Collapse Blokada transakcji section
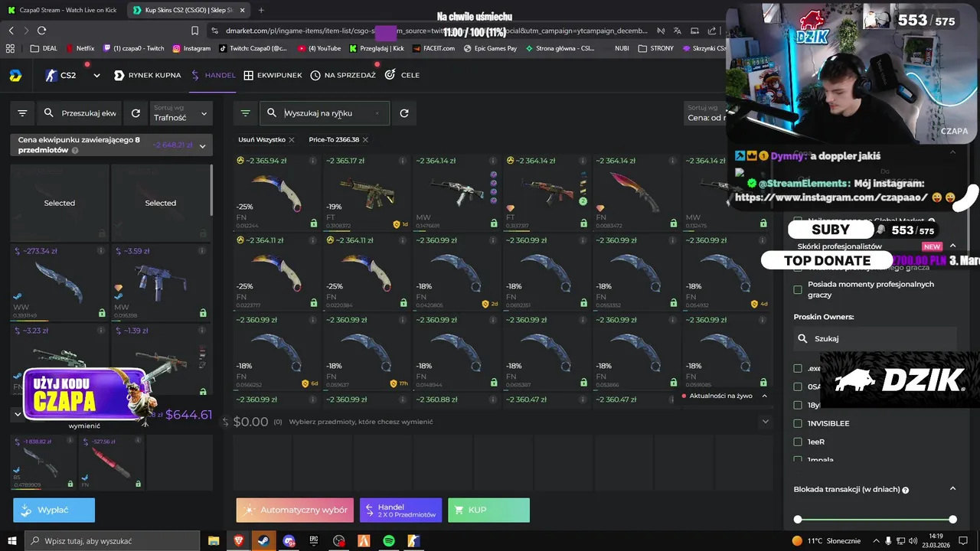This screenshot has width=980, height=551. click(952, 489)
